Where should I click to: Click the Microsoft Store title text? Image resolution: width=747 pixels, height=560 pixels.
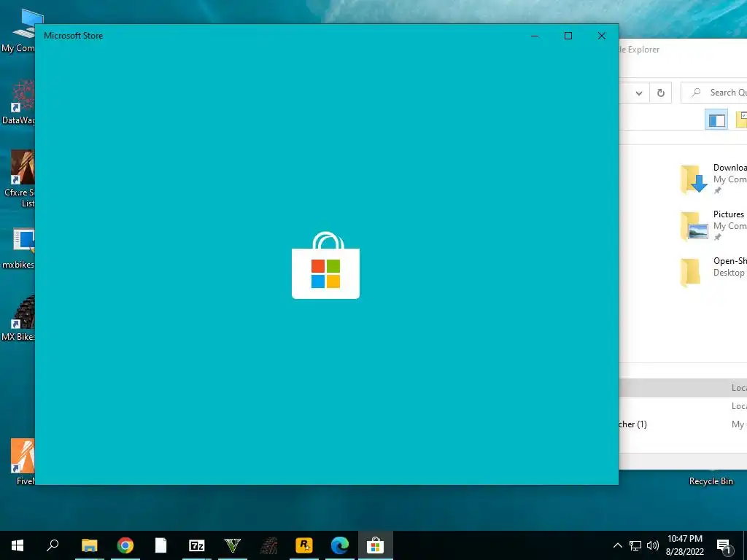[74, 36]
